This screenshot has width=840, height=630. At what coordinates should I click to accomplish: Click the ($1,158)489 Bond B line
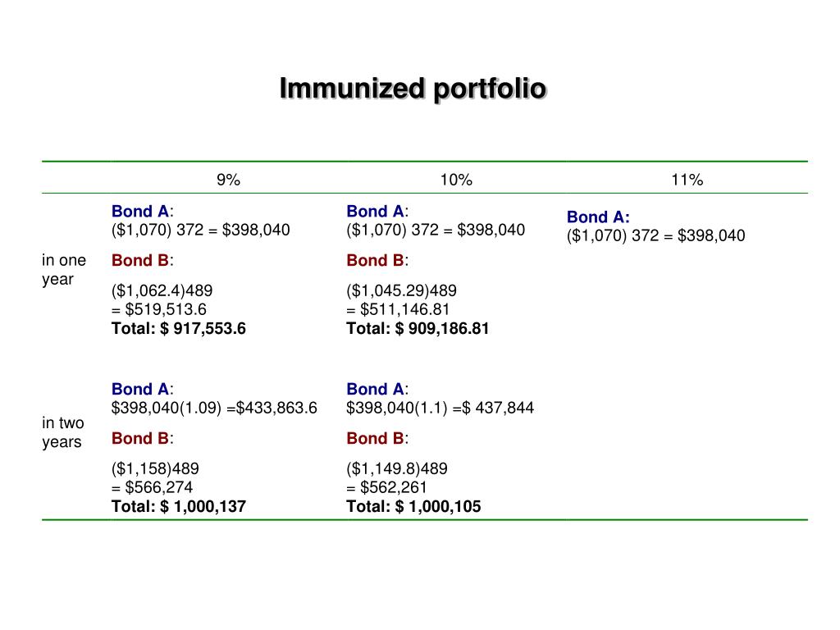pyautogui.click(x=155, y=469)
